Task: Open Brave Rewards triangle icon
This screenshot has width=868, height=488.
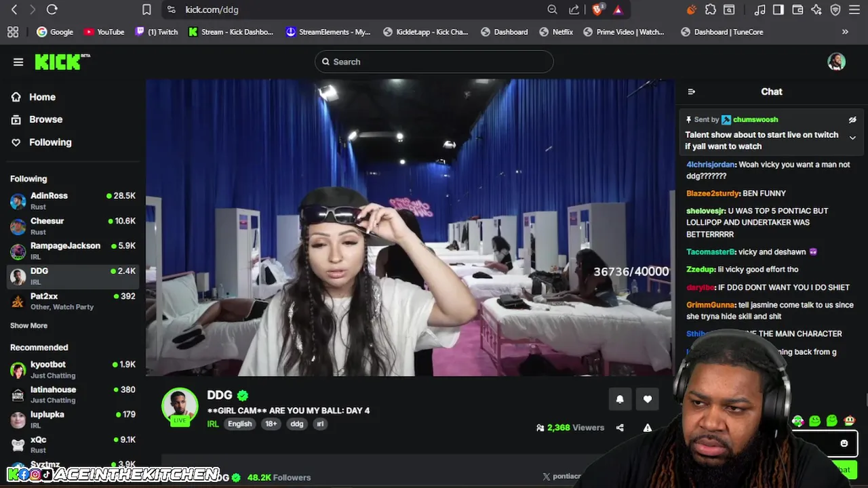Action: (618, 9)
